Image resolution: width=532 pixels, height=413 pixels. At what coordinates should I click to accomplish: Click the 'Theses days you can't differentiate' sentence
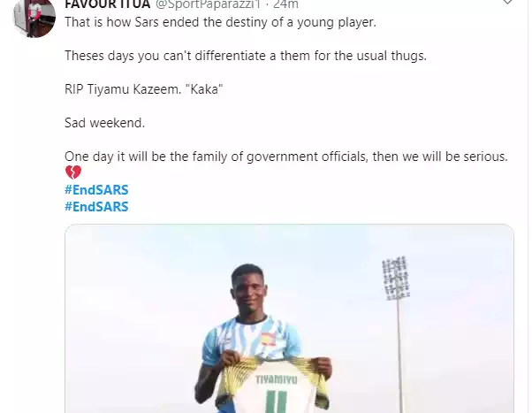pos(246,56)
